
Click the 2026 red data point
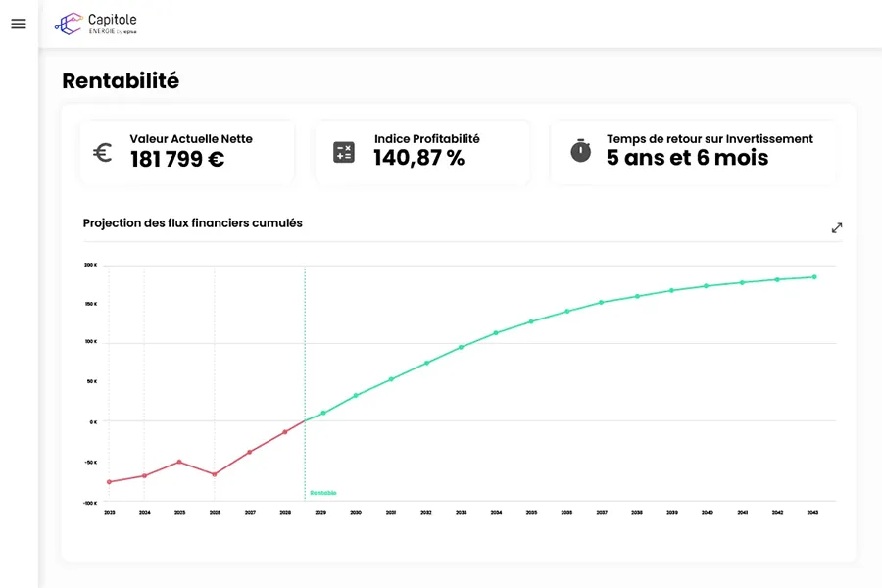coord(215,474)
